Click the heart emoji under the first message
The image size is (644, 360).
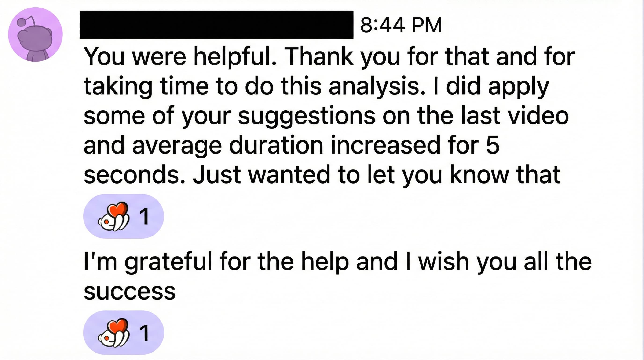114,216
